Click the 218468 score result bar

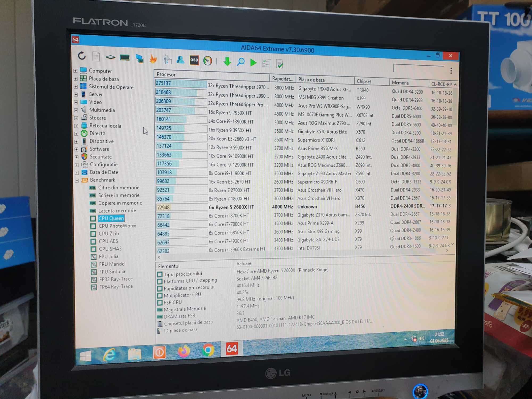click(181, 93)
